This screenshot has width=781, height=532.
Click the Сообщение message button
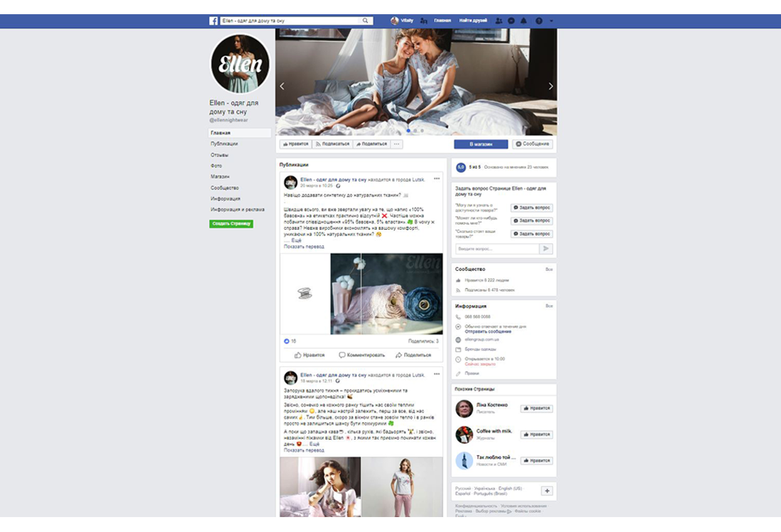tap(532, 144)
